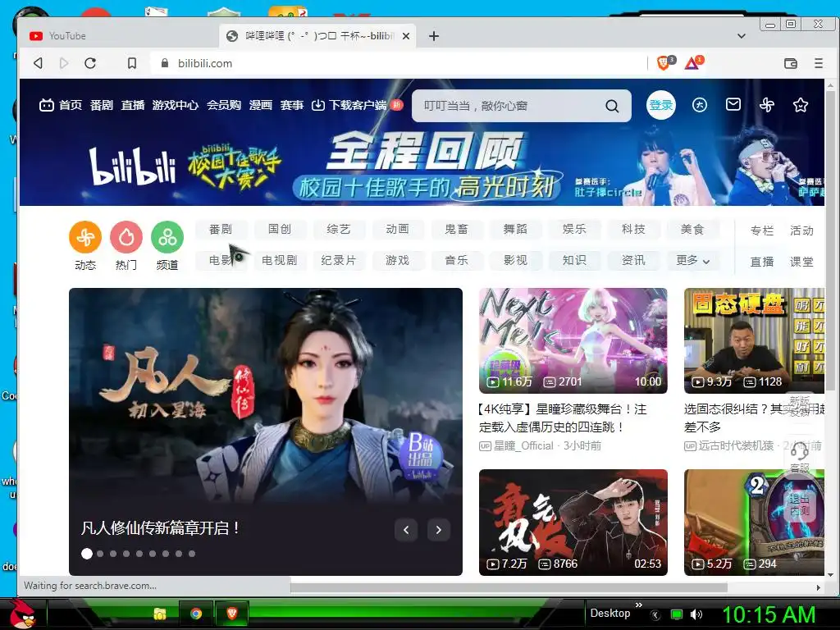Select the 美食 category
The image size is (840, 630).
[x=692, y=230]
